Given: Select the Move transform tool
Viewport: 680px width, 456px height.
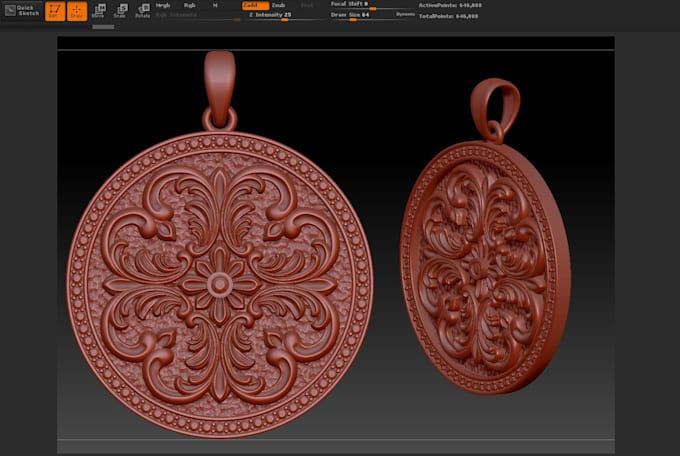Looking at the screenshot, I should tap(99, 11).
